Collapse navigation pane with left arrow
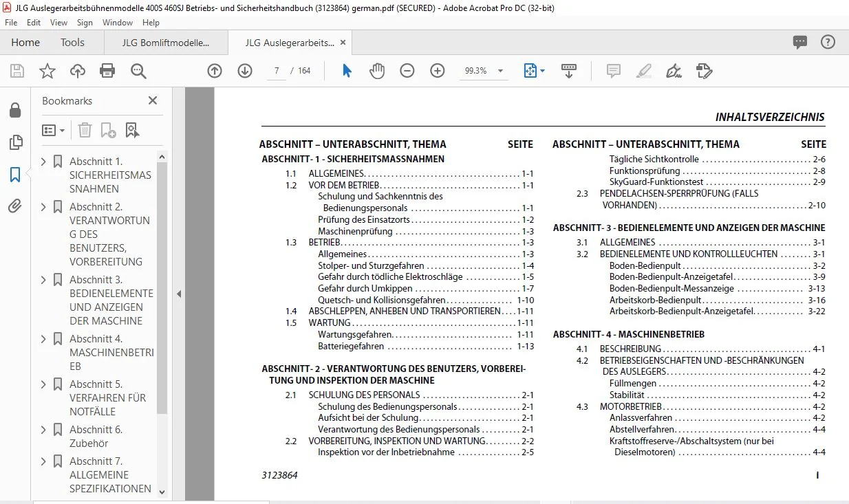This screenshot has height=504, width=849. 179,294
